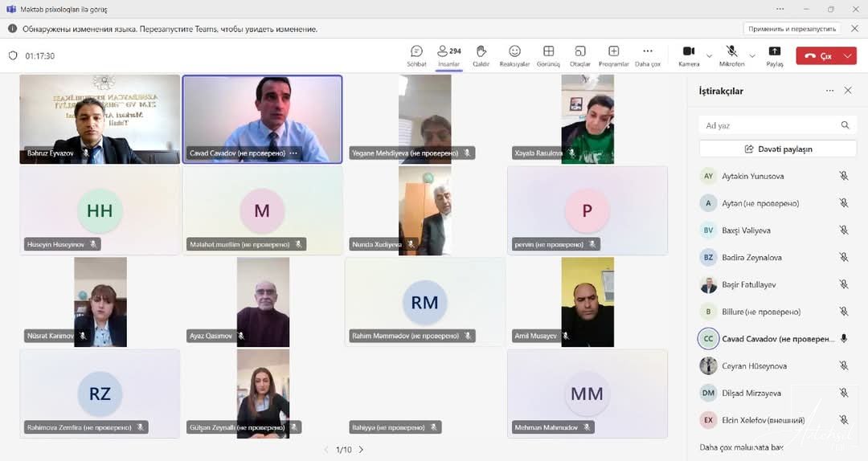The width and height of the screenshot is (868, 461).
Task: Raise hand with Qaldır icon
Action: [x=481, y=55]
